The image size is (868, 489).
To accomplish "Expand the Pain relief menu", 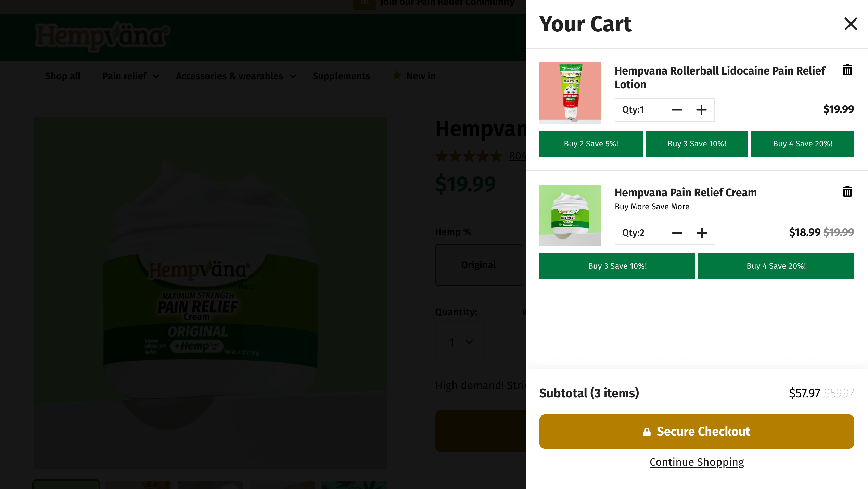I will pos(131,76).
